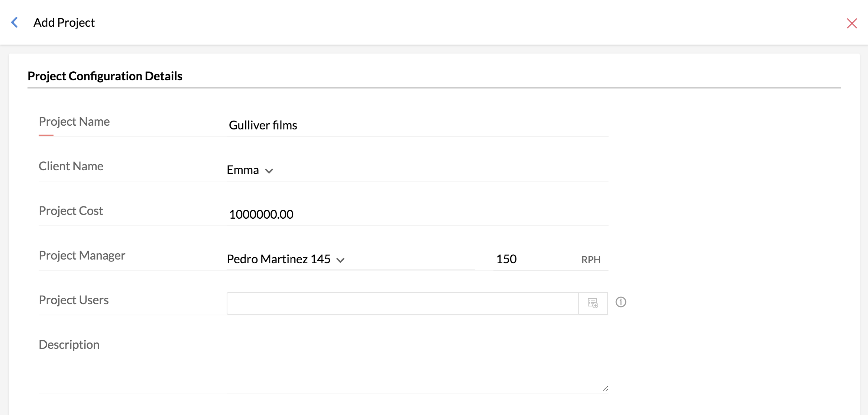Expand the chevron next to Emma
868x415 pixels.
tap(269, 171)
